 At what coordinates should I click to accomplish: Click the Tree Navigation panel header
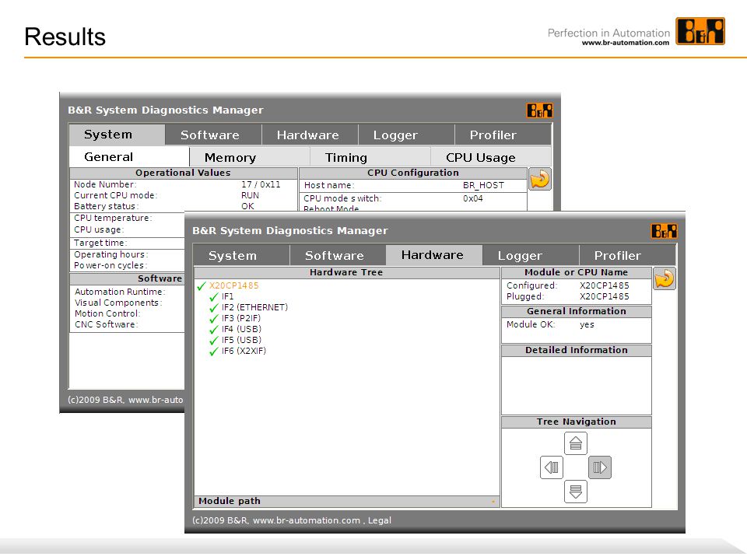click(577, 422)
